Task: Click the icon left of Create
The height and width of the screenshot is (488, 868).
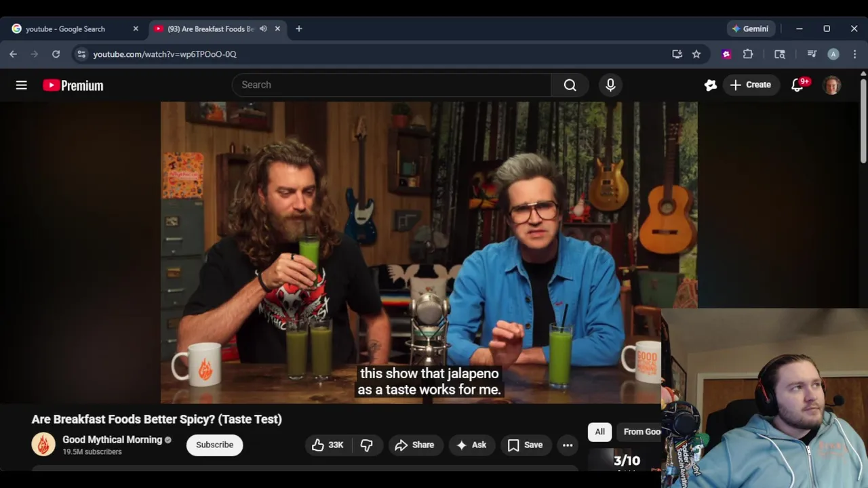Action: point(710,85)
